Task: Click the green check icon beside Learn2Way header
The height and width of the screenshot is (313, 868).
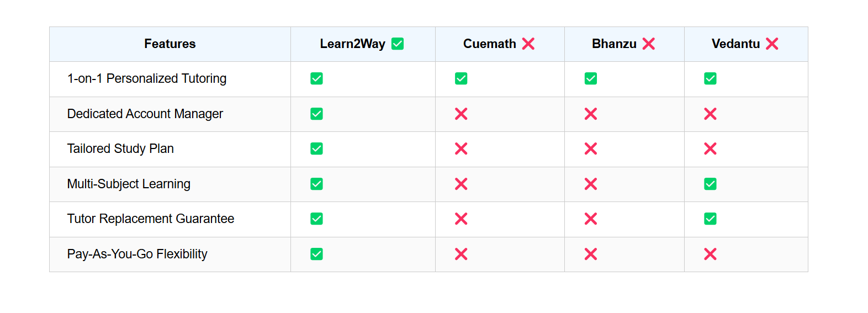Action: point(398,44)
